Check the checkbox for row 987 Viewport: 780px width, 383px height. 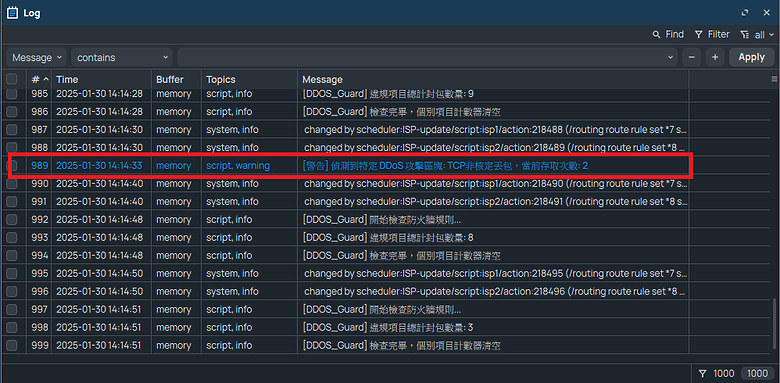pos(11,130)
